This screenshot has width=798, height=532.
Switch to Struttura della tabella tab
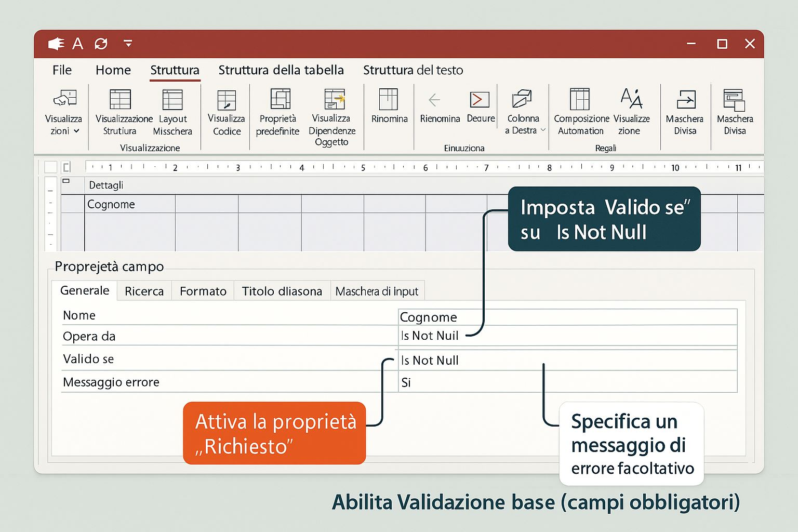281,70
